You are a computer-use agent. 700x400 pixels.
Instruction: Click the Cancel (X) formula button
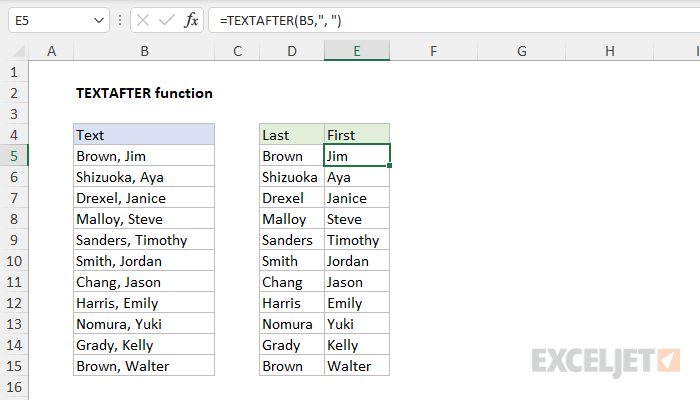pos(143,21)
